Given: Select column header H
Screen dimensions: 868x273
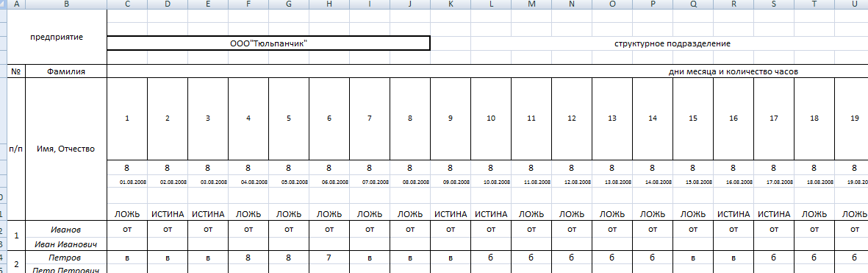Looking at the screenshot, I should pyautogui.click(x=329, y=4).
